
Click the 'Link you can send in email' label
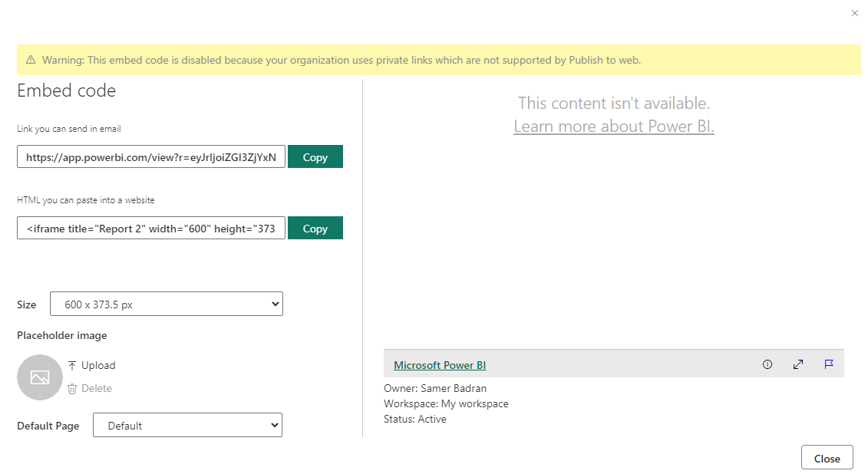pyautogui.click(x=68, y=129)
